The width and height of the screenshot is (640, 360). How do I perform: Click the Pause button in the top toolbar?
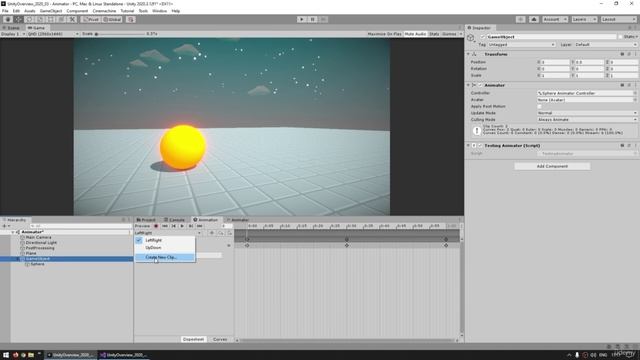pyautogui.click(x=312, y=19)
